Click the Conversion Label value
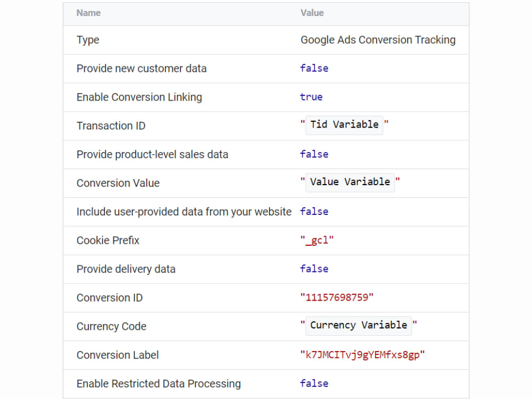532x399 pixels. pyautogui.click(x=362, y=355)
